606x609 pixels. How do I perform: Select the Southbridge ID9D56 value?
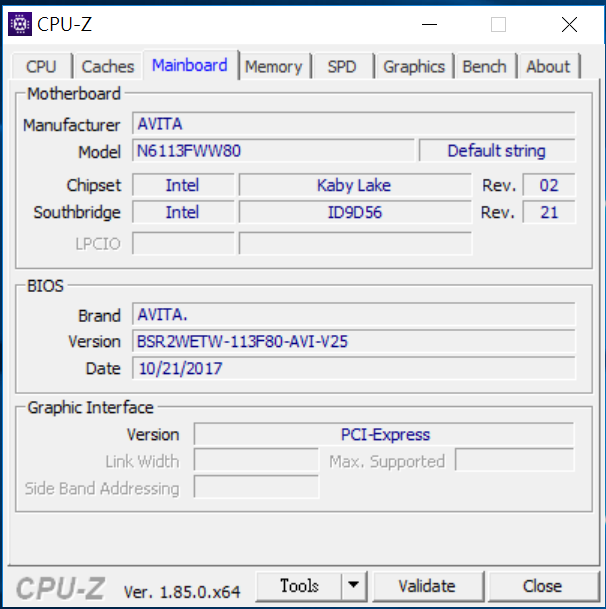click(x=355, y=212)
